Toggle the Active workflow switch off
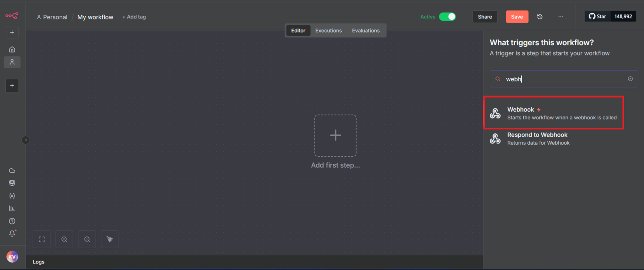The height and width of the screenshot is (270, 644). click(447, 17)
